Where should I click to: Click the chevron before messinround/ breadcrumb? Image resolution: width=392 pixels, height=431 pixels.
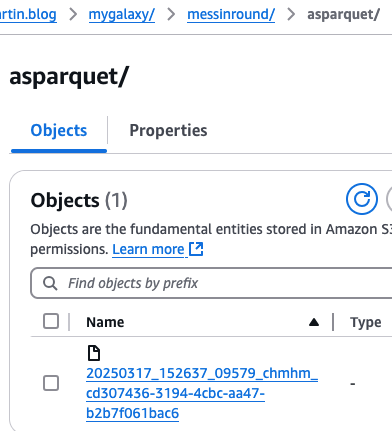coord(171,14)
